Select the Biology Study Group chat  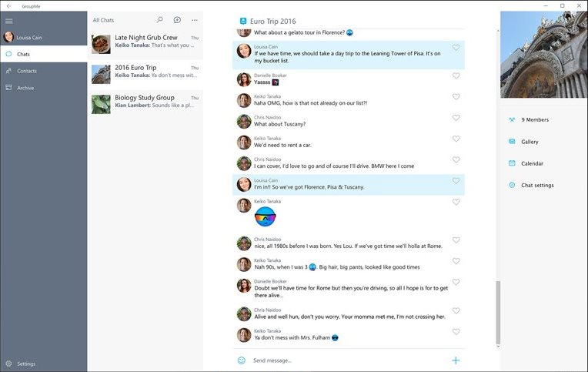point(145,104)
